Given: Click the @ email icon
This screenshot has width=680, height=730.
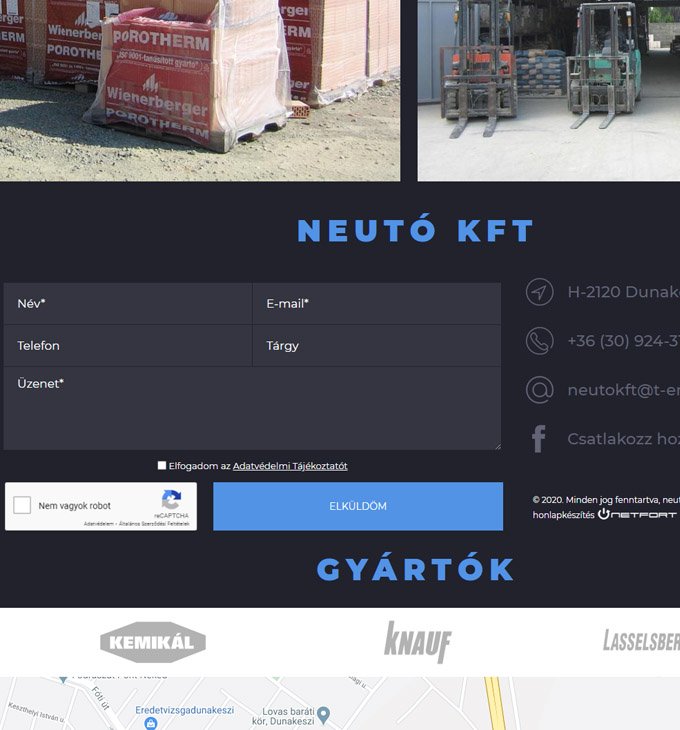Looking at the screenshot, I should (539, 390).
